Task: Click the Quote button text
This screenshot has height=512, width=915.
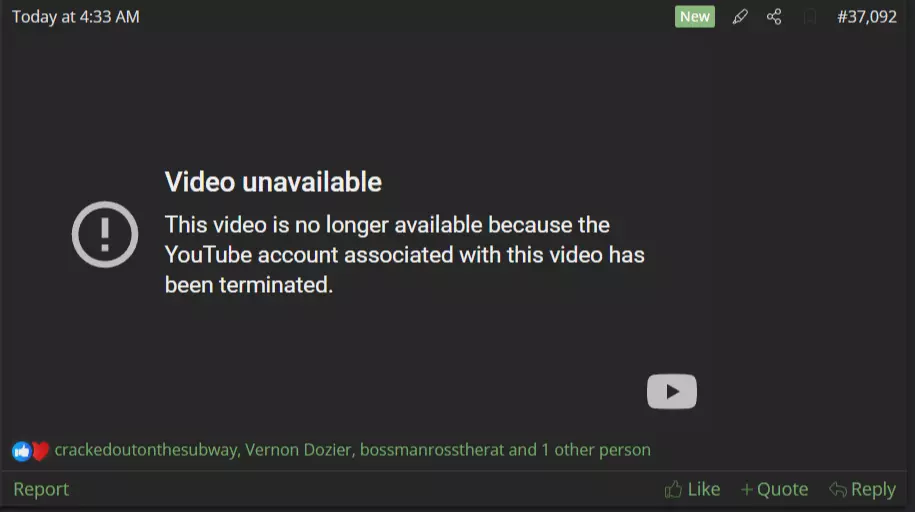Action: point(783,489)
